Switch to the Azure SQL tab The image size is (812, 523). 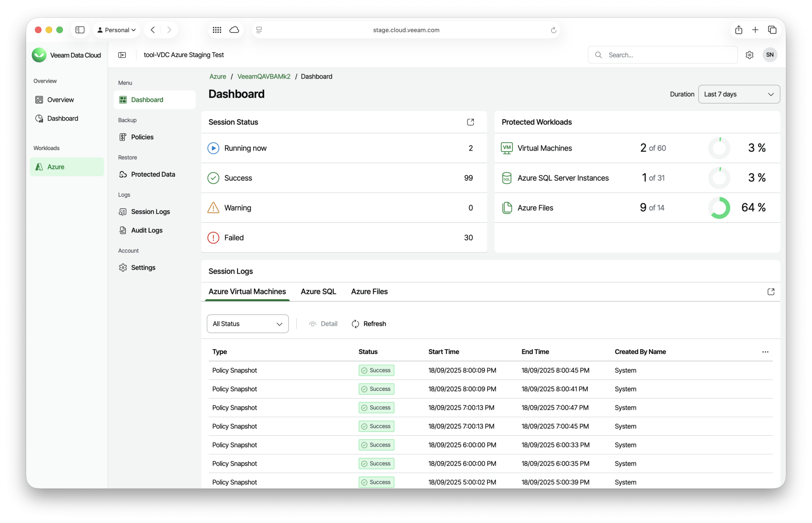click(318, 292)
